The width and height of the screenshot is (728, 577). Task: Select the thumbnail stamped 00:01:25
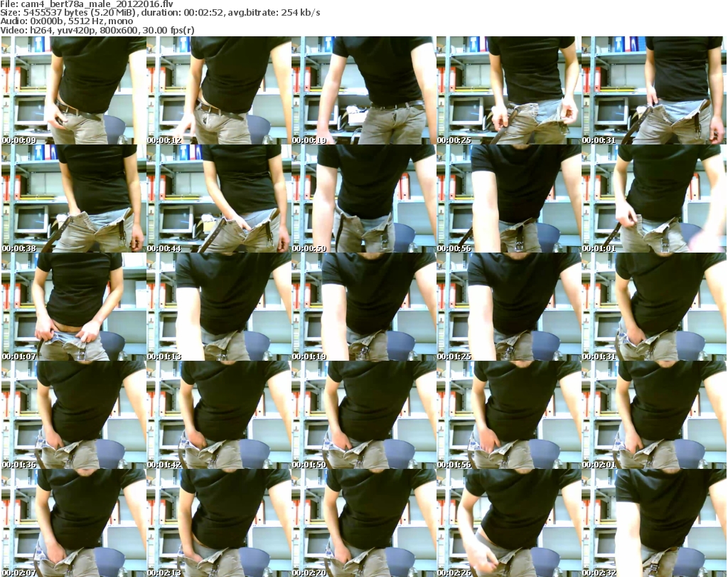[x=509, y=307]
